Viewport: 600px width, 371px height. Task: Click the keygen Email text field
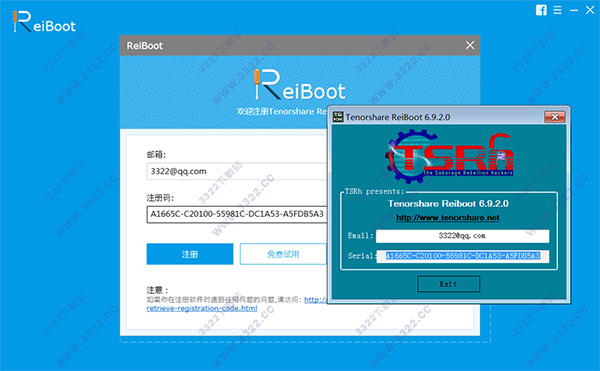462,236
